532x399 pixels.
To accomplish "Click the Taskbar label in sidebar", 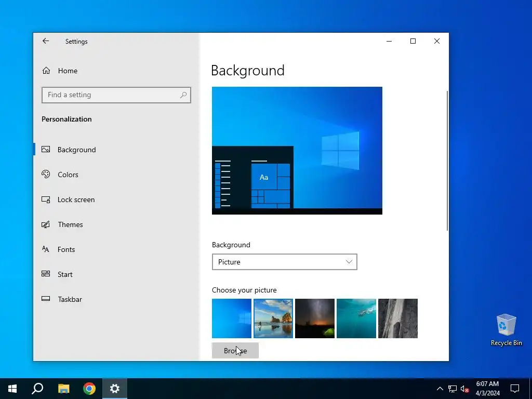I will [x=70, y=299].
